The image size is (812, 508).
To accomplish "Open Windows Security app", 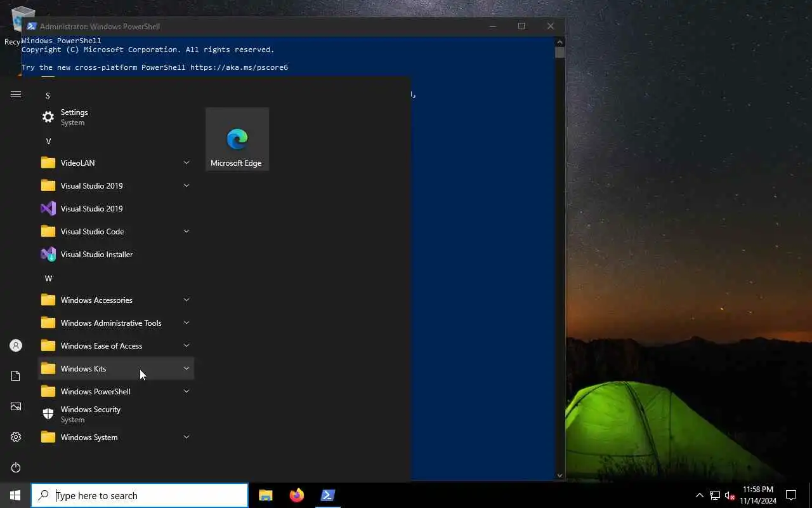I will (116, 414).
